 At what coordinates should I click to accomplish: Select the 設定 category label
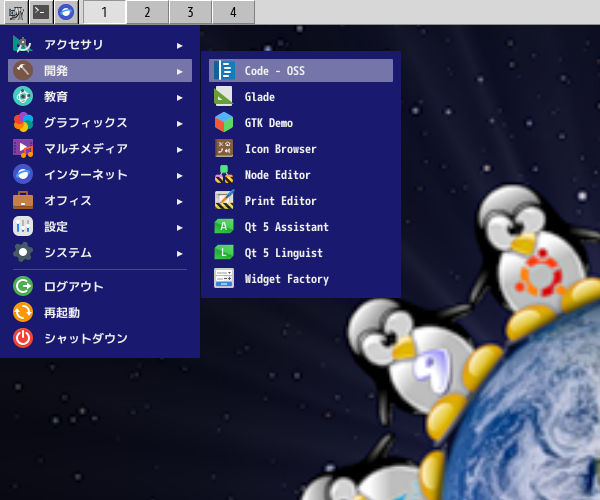pos(56,226)
